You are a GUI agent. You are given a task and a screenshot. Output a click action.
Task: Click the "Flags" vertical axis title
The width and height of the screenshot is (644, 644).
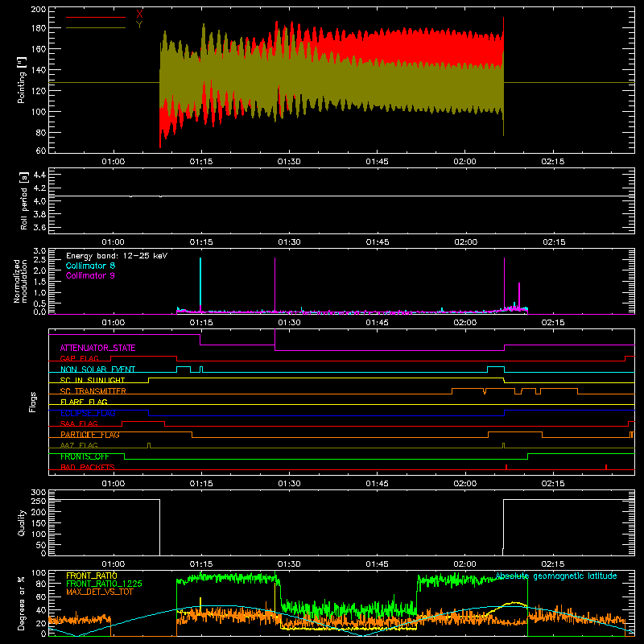coord(33,402)
